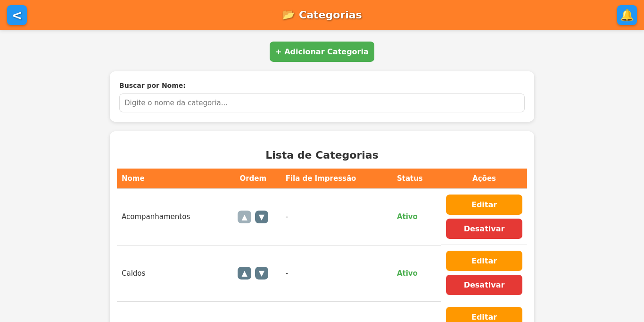This screenshot has height=322, width=644.
Task: Deactivate the Caldos category
Action: click(x=484, y=285)
